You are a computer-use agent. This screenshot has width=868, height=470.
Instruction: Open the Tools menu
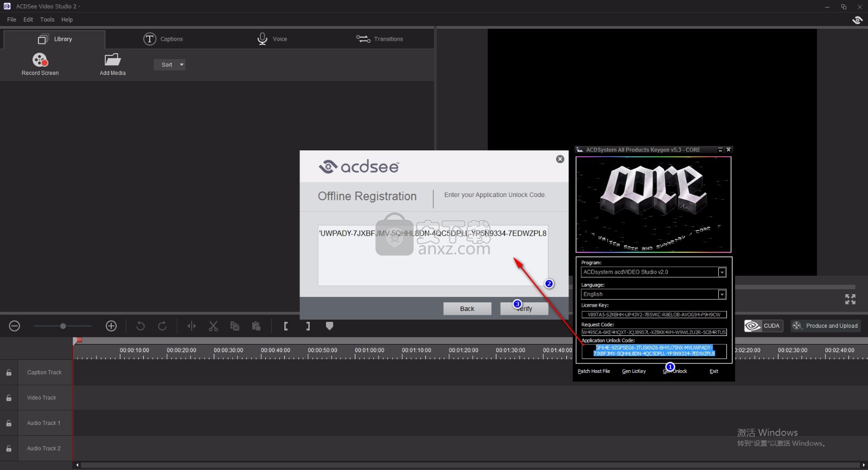[47, 20]
